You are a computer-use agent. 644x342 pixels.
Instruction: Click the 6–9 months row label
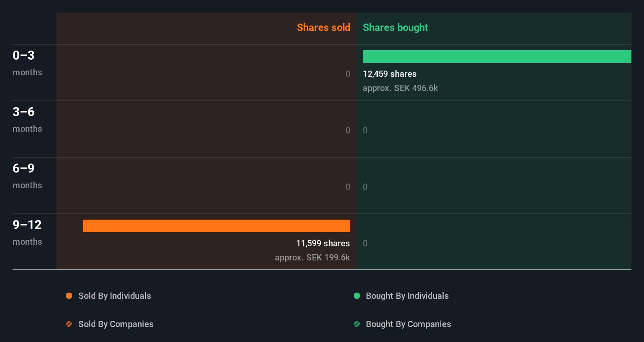click(x=27, y=176)
